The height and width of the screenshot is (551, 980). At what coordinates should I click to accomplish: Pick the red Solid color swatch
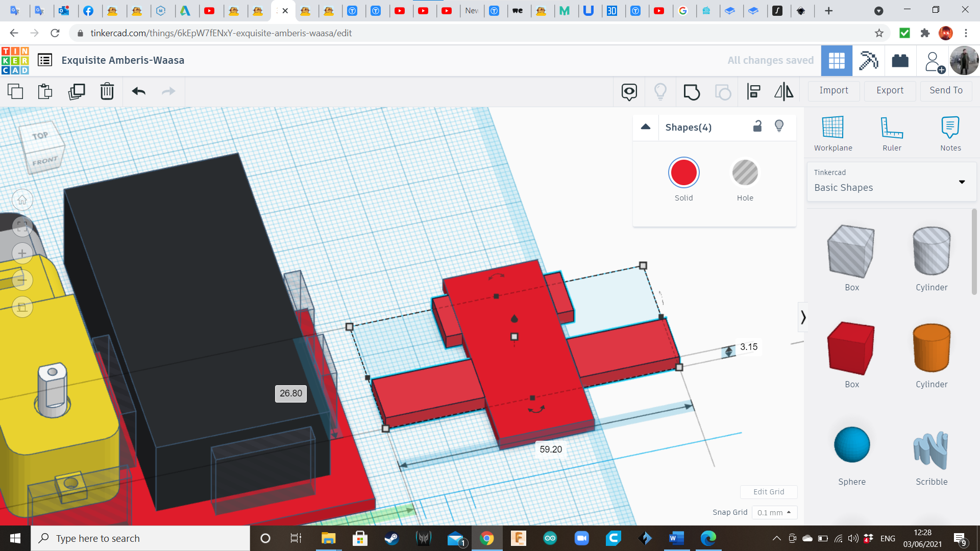click(x=683, y=173)
